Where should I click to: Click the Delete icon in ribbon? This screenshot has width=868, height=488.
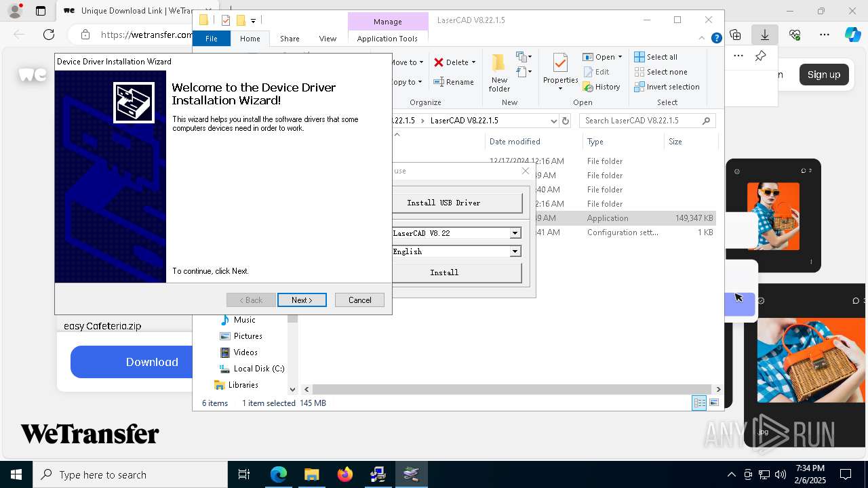439,62
